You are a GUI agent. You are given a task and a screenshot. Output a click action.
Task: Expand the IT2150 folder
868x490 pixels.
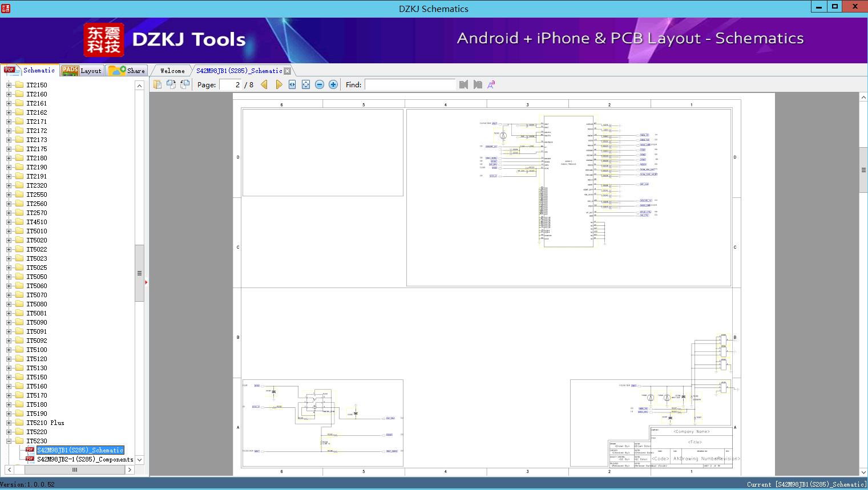pyautogui.click(x=9, y=85)
